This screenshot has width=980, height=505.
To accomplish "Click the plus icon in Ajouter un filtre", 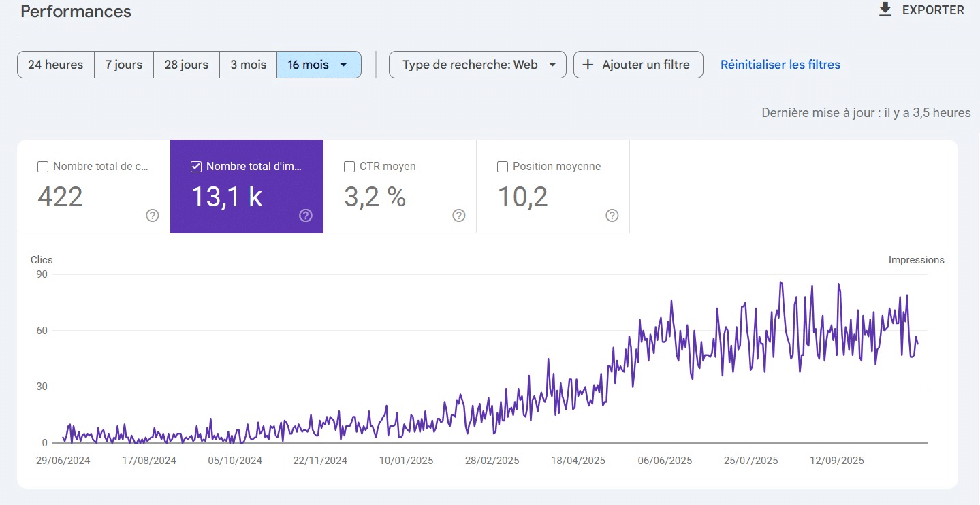I will [x=588, y=65].
